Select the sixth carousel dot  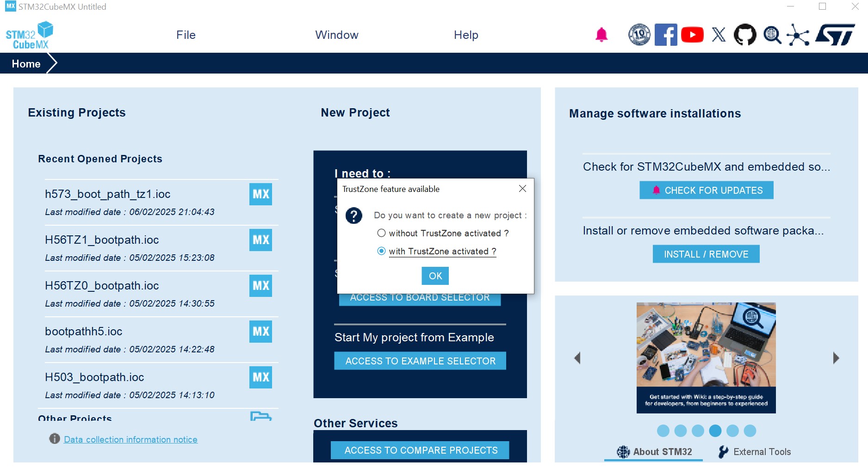pos(750,431)
